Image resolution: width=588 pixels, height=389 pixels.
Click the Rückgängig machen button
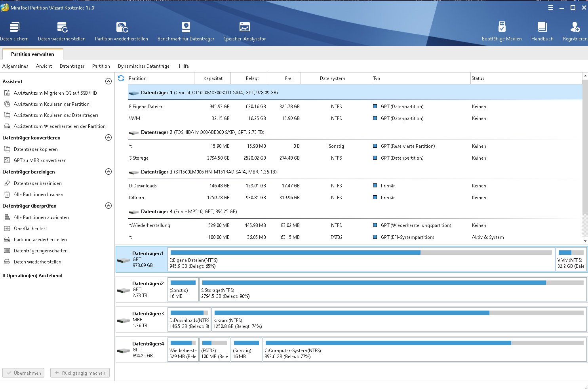point(80,373)
